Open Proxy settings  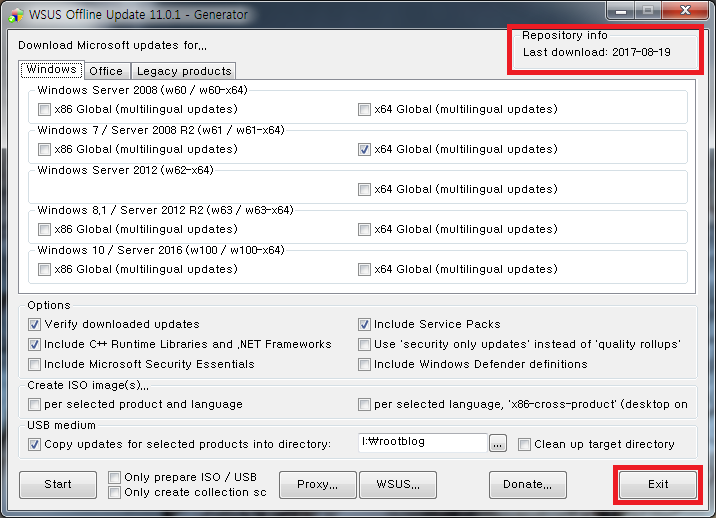[317, 485]
